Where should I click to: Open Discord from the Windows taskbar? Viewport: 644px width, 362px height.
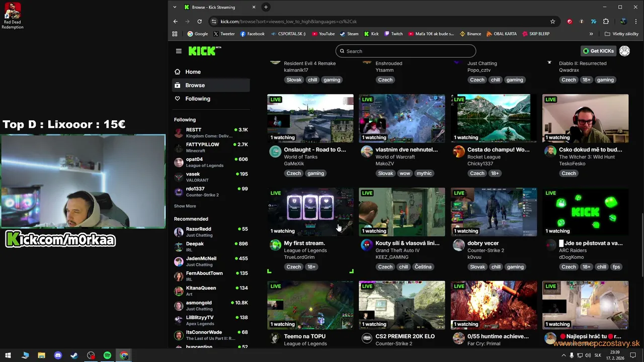(x=58, y=355)
